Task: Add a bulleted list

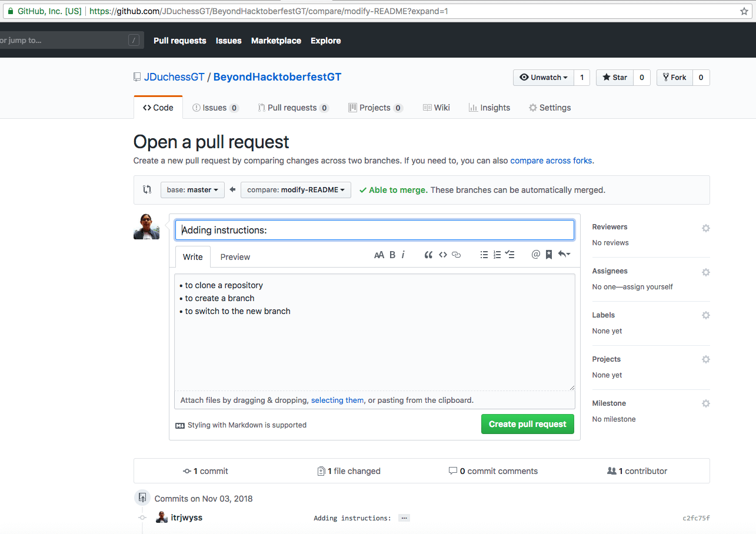Action: coord(484,255)
